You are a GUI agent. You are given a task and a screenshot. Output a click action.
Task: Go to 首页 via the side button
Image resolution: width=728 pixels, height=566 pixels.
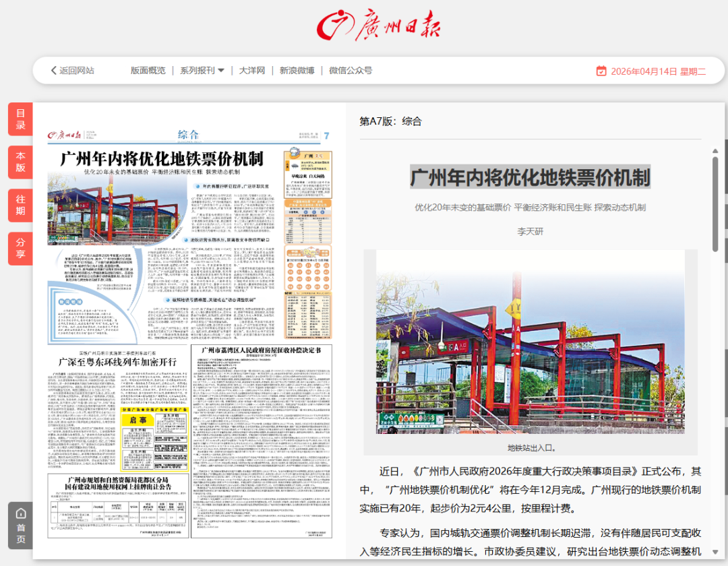20,526
